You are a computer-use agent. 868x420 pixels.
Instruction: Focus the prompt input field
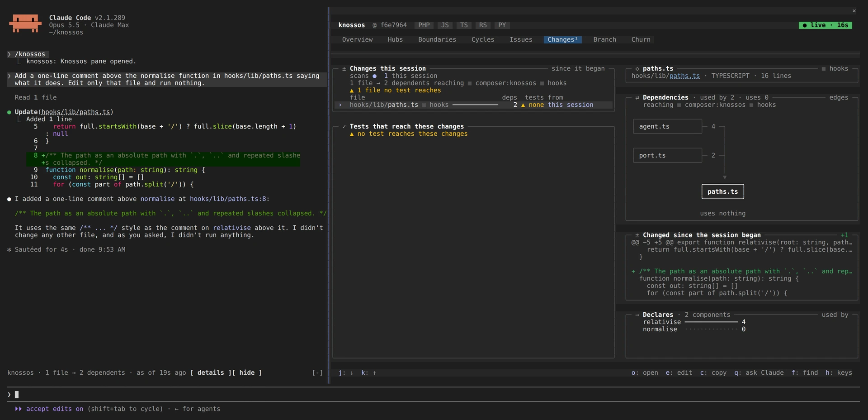434,395
